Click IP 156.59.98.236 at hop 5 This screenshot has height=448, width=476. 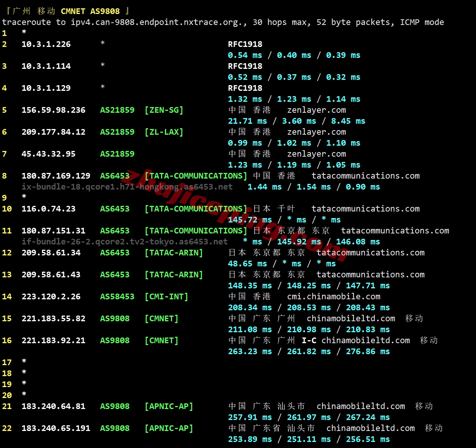click(53, 110)
